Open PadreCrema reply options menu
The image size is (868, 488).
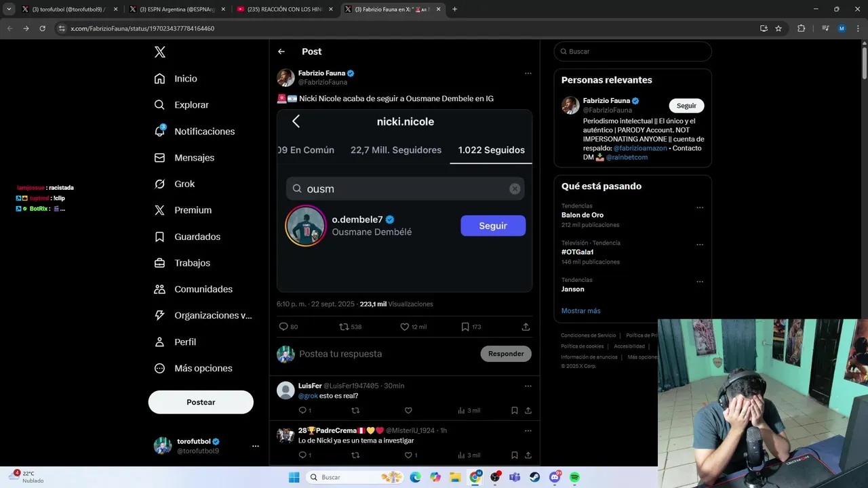(528, 430)
